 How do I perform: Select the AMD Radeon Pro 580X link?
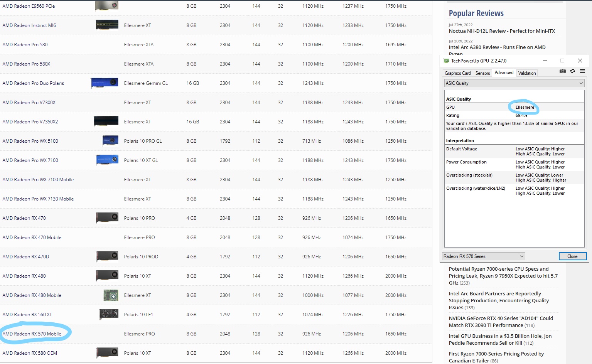tap(26, 64)
